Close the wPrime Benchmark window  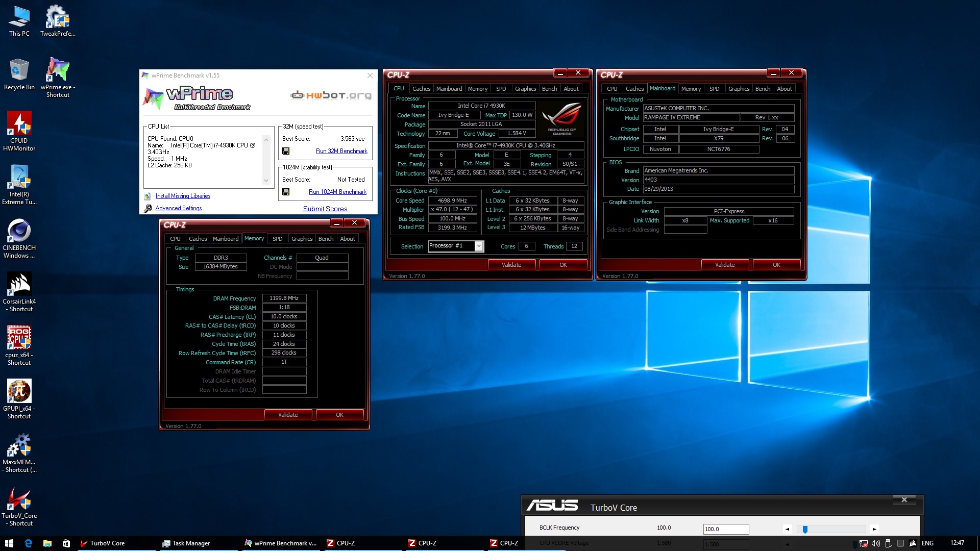370,76
